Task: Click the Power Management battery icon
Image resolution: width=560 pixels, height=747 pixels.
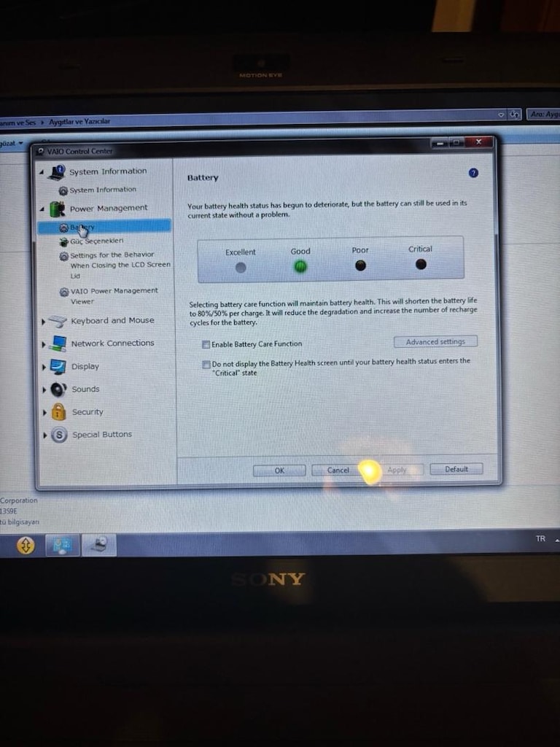Action: pos(58,209)
